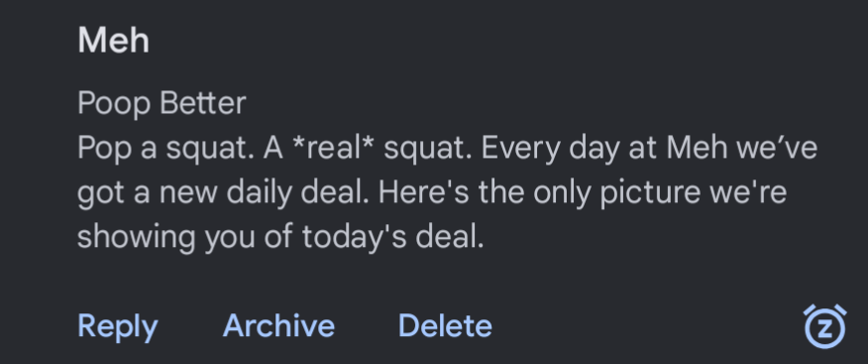
Task: Click the line 'showing you of today's deal'
Action: [x=280, y=237]
